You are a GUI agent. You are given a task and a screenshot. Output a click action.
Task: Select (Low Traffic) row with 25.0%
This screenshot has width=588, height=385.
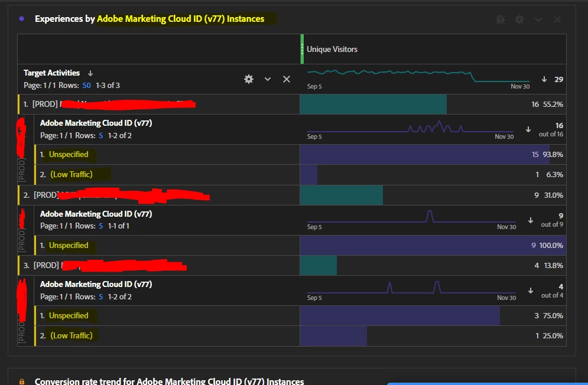tap(167, 335)
